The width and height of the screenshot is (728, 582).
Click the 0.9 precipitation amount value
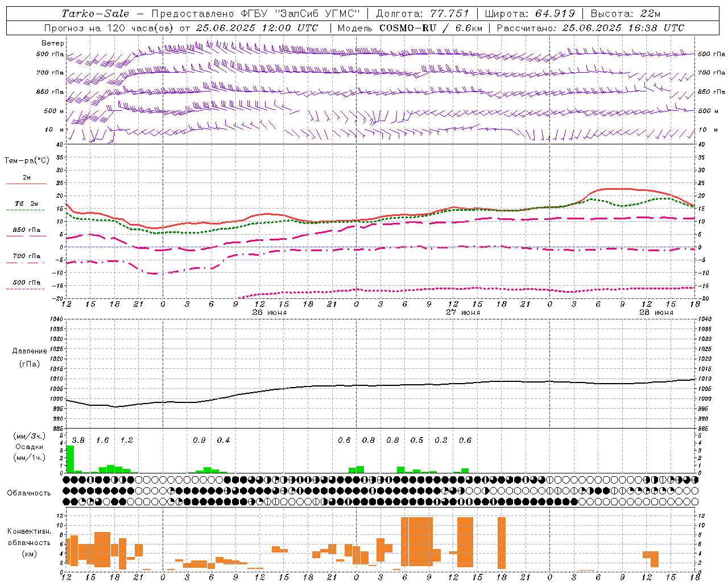pos(199,440)
